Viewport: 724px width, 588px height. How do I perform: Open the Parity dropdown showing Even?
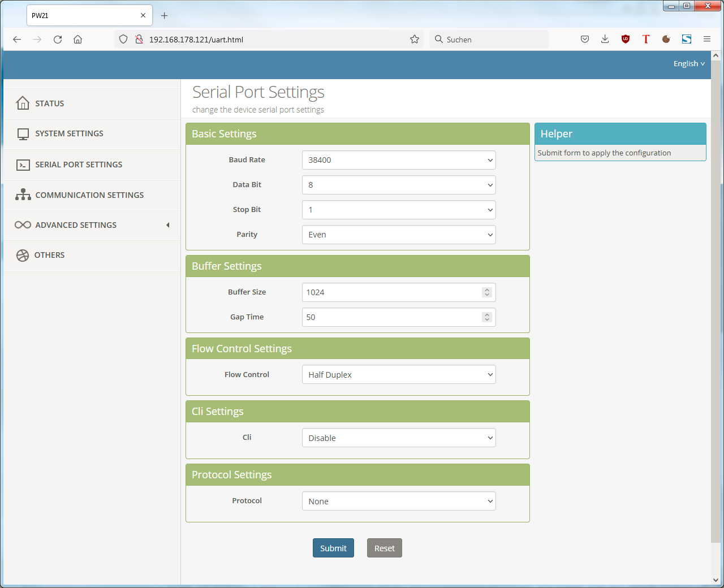[x=399, y=235]
